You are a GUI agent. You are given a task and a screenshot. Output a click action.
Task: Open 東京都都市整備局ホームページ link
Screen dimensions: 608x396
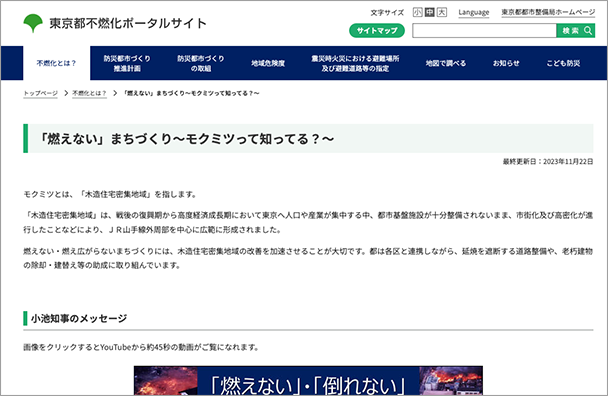(548, 12)
